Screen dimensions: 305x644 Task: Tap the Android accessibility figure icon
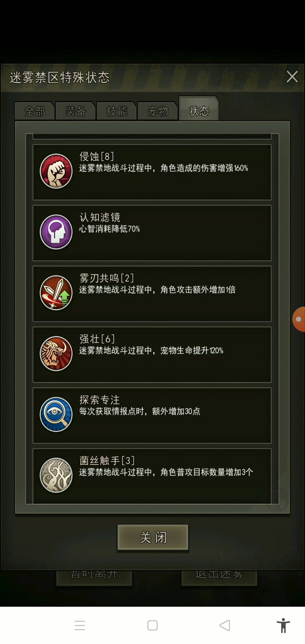coord(283,625)
